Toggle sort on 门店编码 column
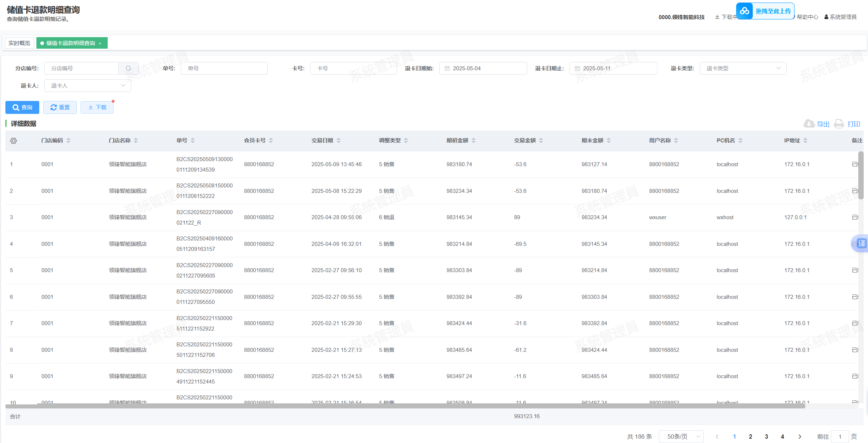868x443 pixels. coord(68,141)
